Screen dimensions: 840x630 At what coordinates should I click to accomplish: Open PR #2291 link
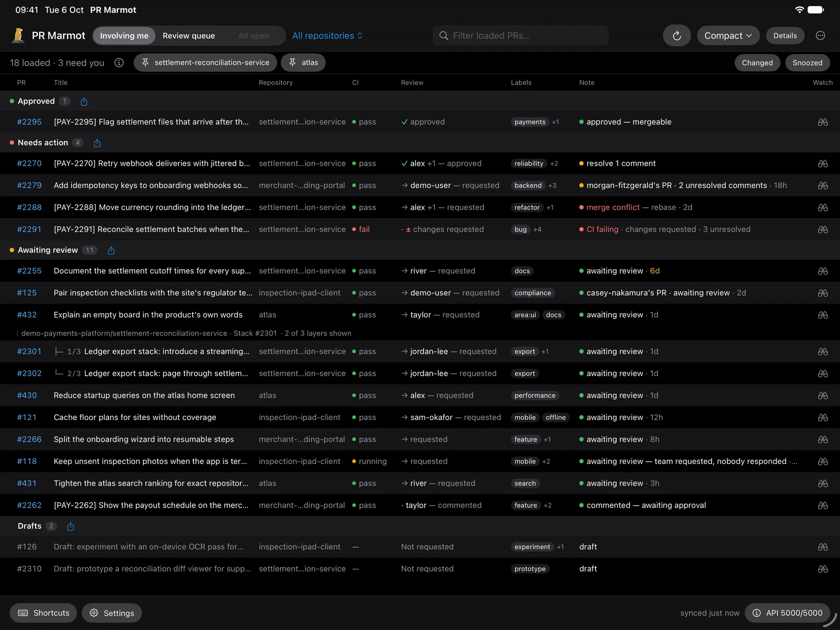[29, 229]
